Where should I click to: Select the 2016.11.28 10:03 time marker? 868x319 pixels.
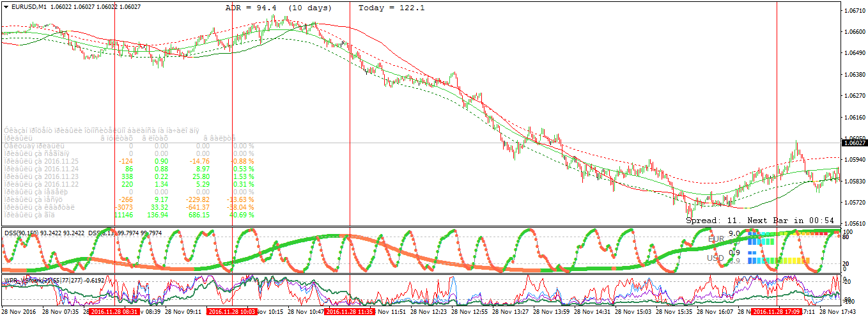(232, 312)
